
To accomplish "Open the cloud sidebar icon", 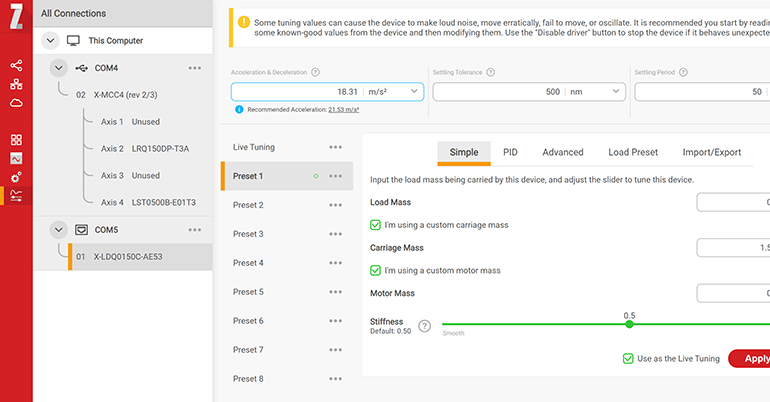I will 16,102.
